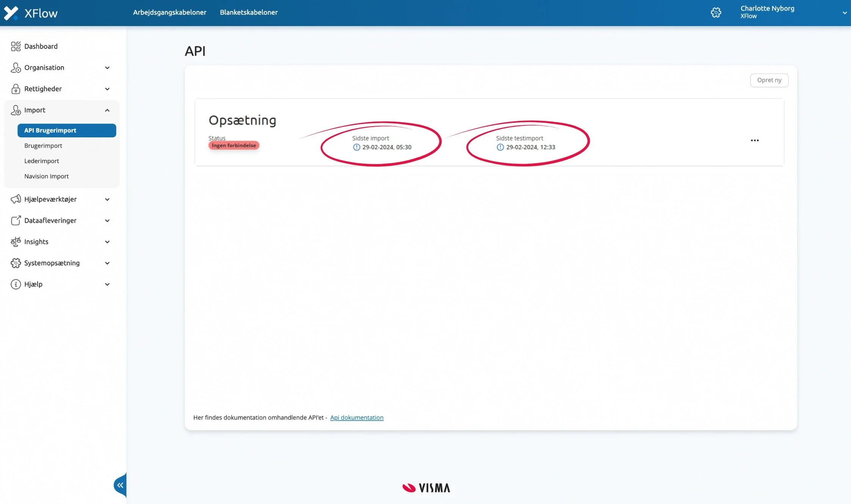
Task: Open the Dashboard icon in sidebar
Action: click(16, 46)
